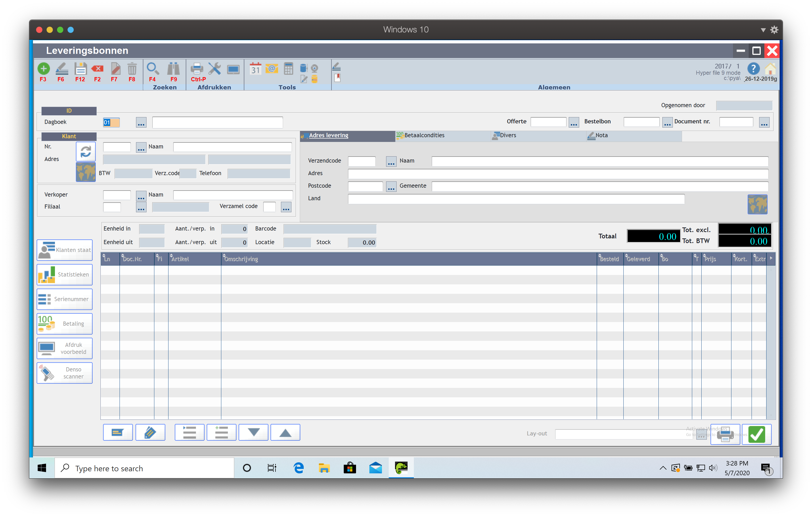This screenshot has width=812, height=517.
Task: Click the refresh customer icon
Action: point(86,151)
